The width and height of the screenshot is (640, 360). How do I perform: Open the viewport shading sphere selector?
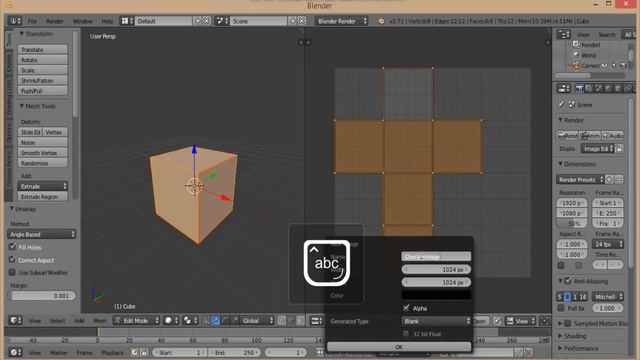pos(170,320)
